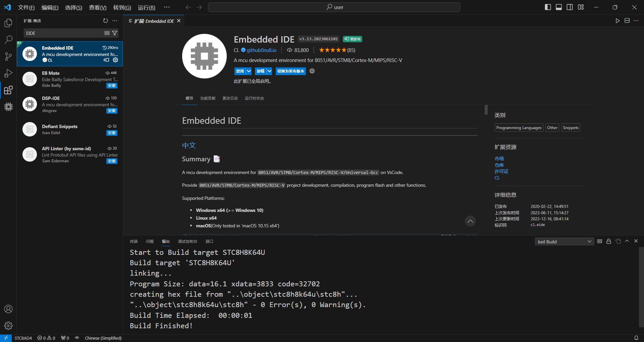Click the output panel vertical scrollbar

point(641,287)
